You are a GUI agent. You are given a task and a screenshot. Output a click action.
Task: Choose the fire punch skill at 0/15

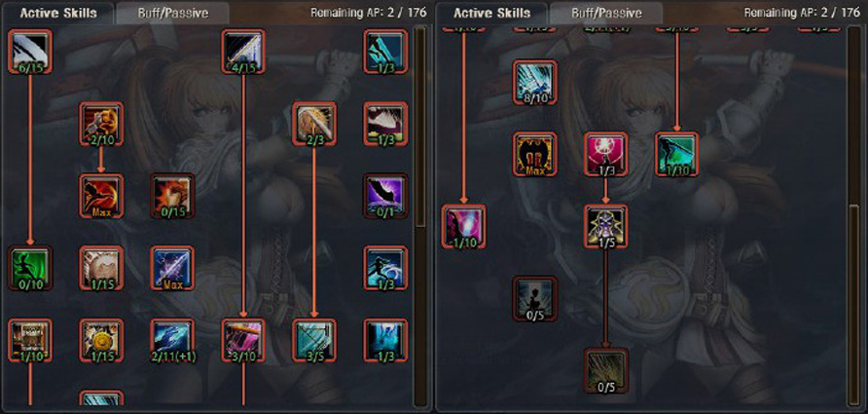172,196
